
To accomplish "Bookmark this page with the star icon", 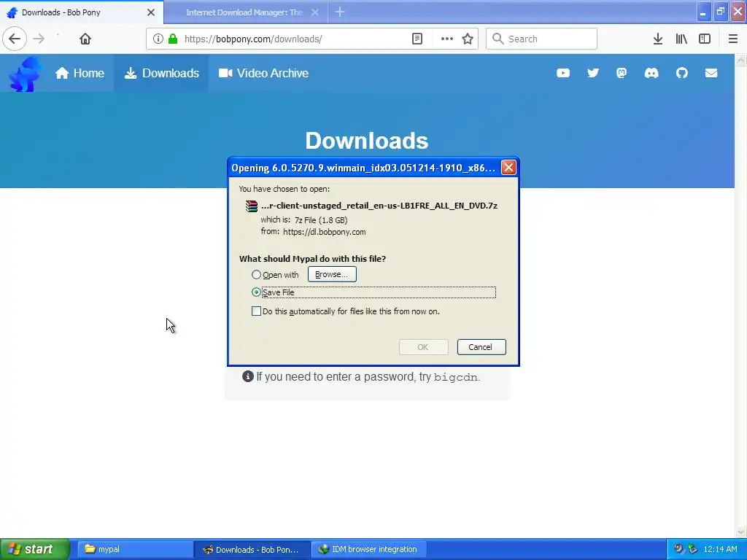I will coord(468,39).
